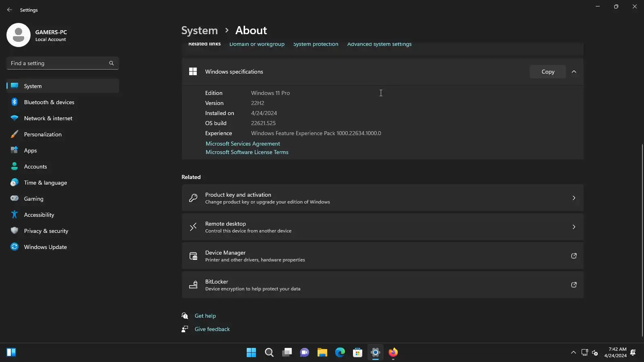Click the OS build value 22621.525
This screenshot has height=362, width=644.
click(263, 123)
